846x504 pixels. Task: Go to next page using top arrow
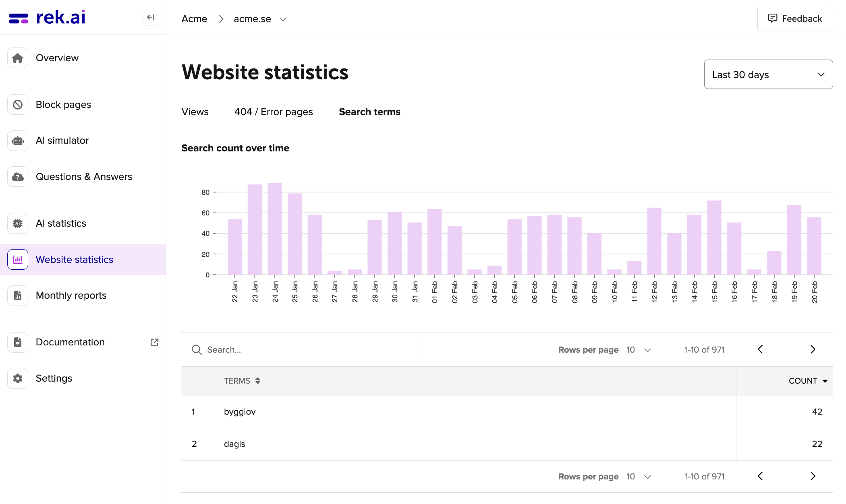[x=813, y=349]
